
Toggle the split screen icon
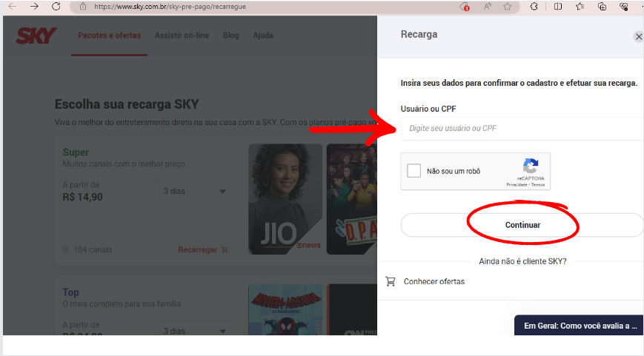(x=558, y=6)
